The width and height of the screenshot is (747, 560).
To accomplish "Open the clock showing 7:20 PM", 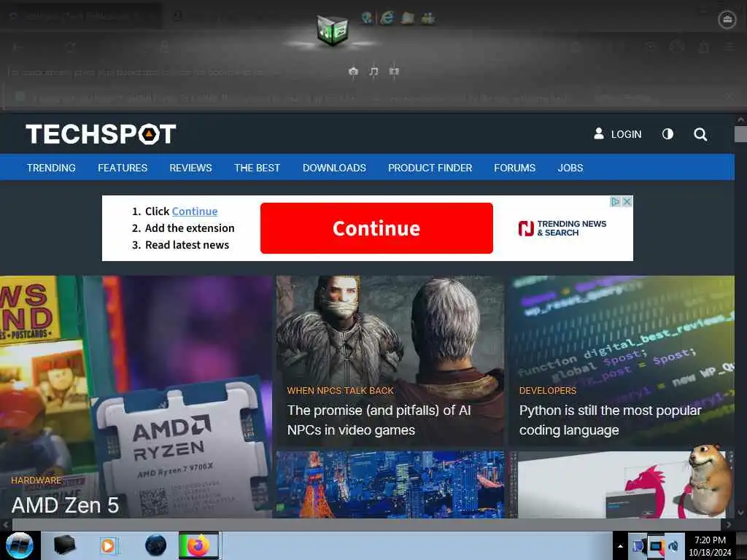I will [710, 546].
